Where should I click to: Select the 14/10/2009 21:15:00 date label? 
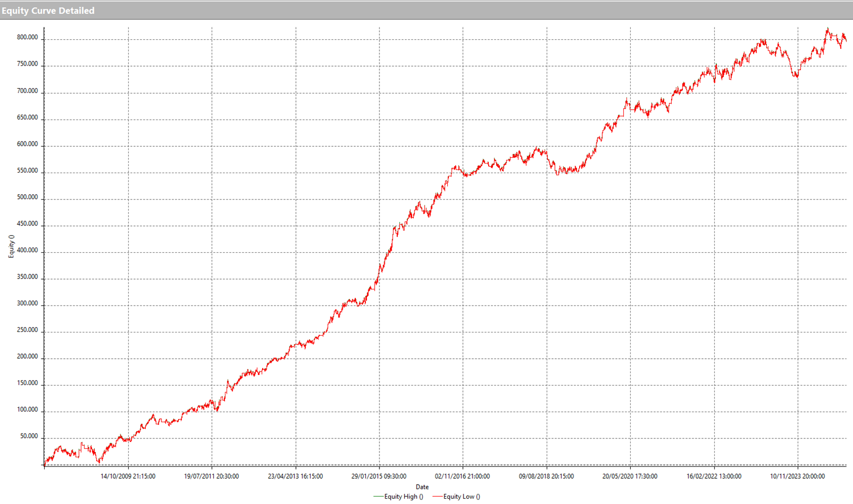pos(128,476)
